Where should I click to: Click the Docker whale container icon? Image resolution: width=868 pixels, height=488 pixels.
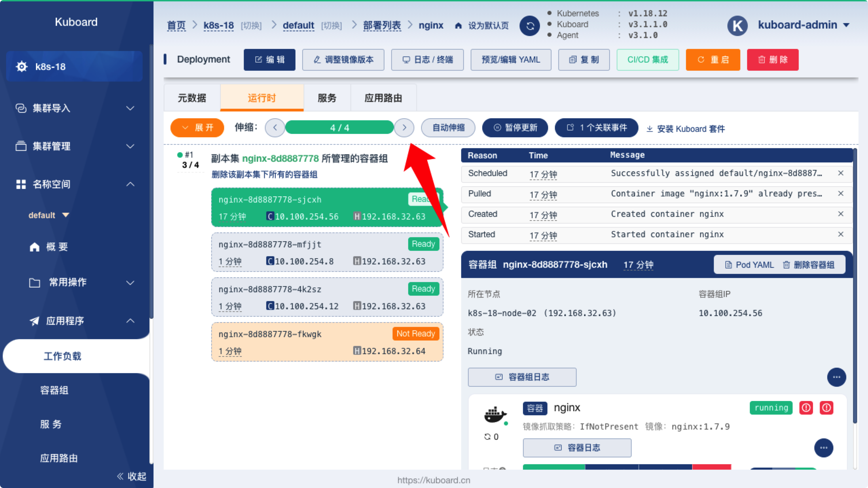coord(495,414)
